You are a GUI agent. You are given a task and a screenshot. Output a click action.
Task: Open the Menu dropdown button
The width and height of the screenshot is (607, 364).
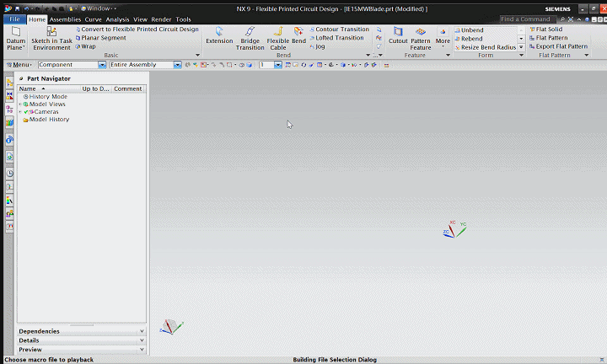[19, 65]
